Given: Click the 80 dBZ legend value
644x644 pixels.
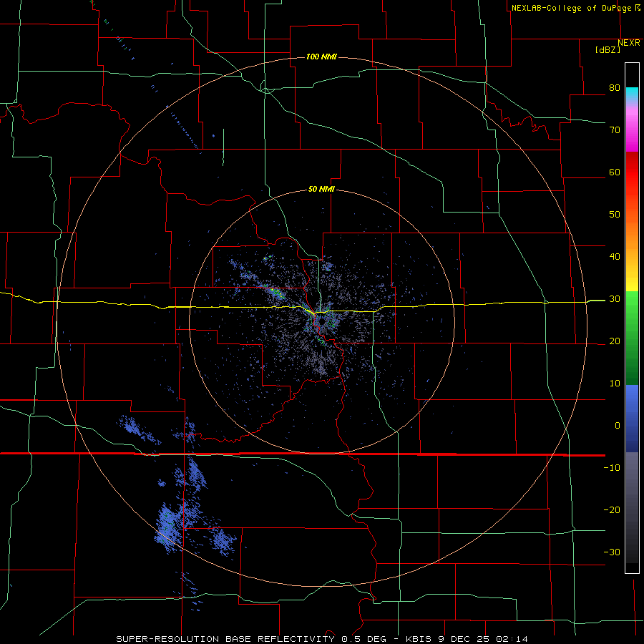Looking at the screenshot, I should 615,87.
